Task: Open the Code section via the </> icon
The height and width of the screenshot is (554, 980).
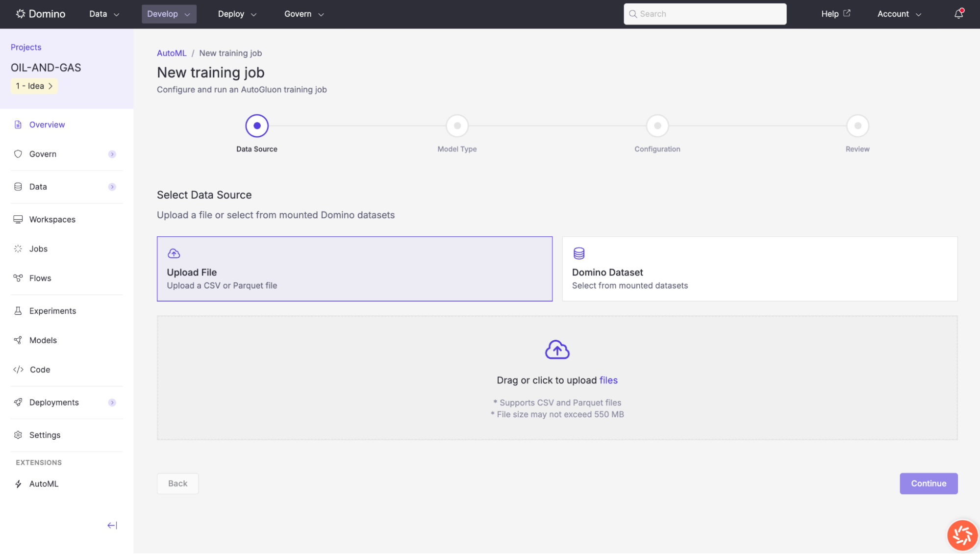Action: (x=18, y=369)
